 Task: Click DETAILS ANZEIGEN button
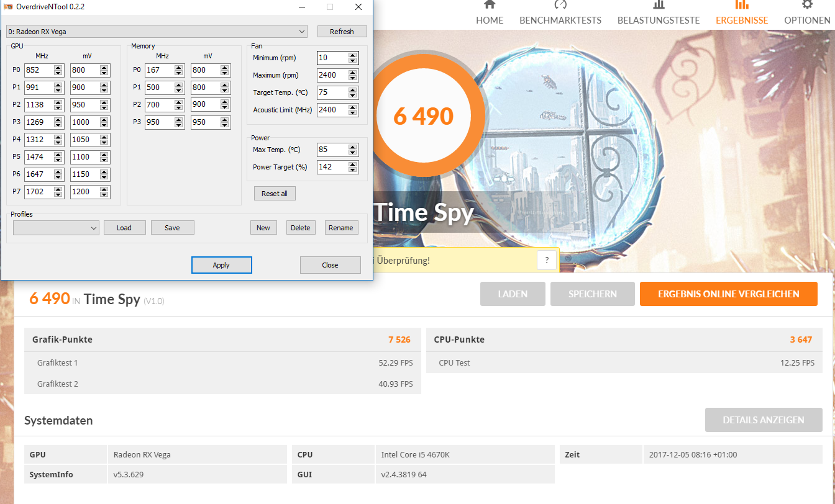(x=764, y=420)
